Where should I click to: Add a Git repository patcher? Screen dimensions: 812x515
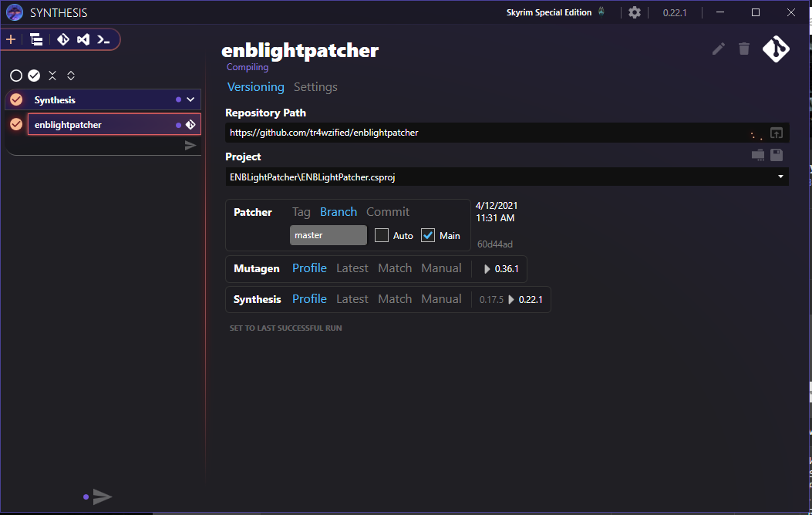tap(63, 39)
